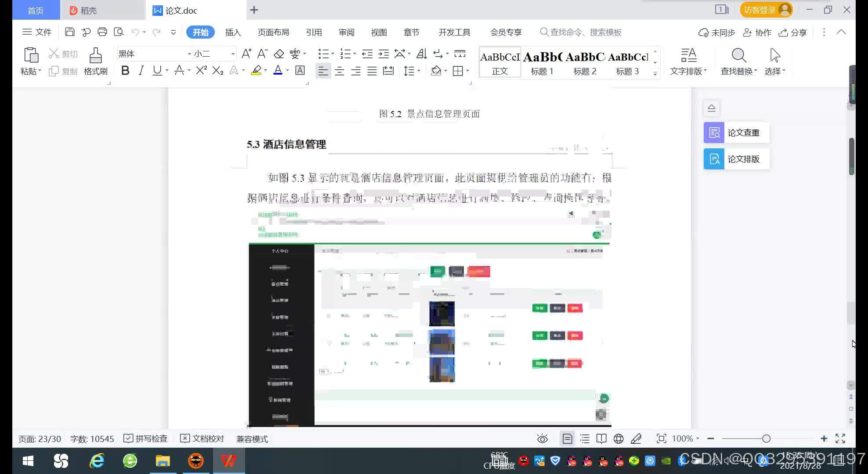The width and height of the screenshot is (868, 474).
Task: Select align left paragraph button
Action: [x=323, y=71]
